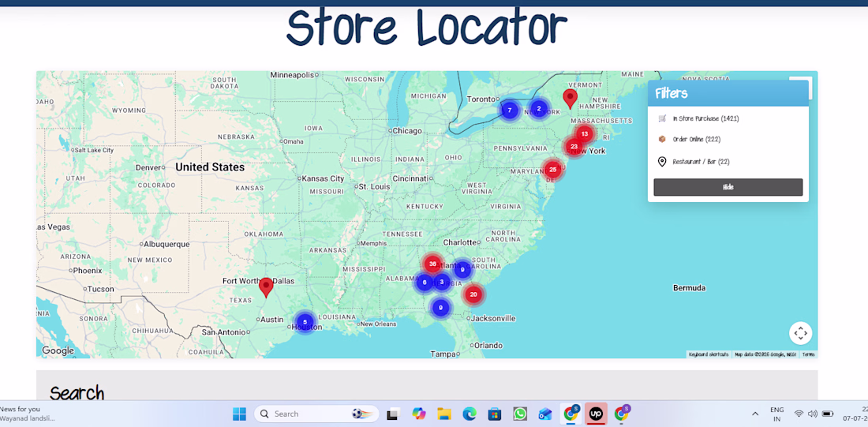Open blue cluster 9 beside South Carolina label
This screenshot has height=427, width=868.
[462, 270]
